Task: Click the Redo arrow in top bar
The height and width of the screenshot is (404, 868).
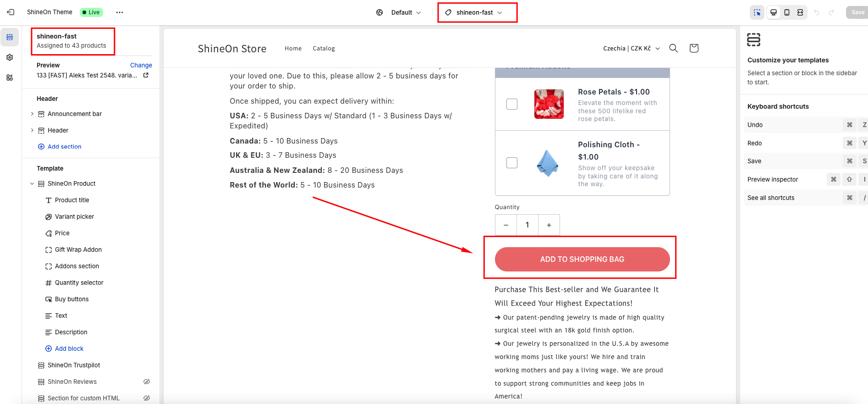Action: [x=831, y=12]
